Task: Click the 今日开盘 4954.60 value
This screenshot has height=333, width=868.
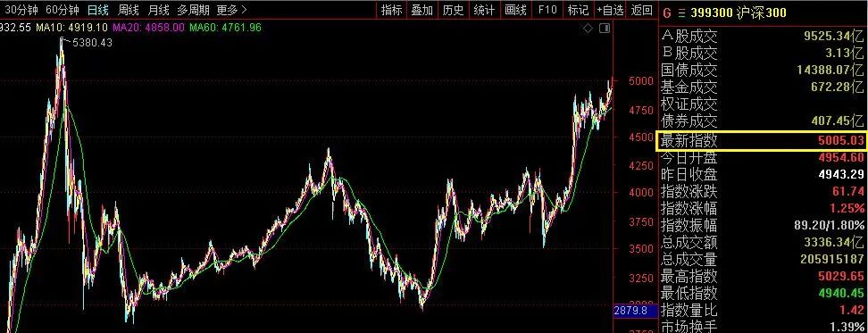Action: (x=841, y=158)
